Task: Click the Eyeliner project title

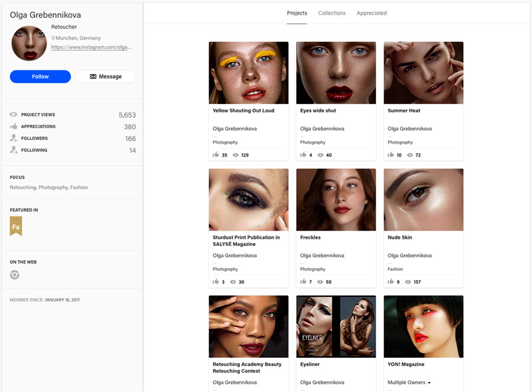Action: [310, 365]
